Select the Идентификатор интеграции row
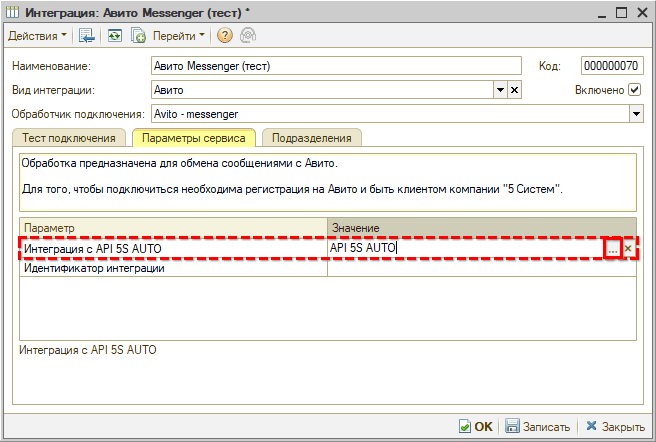The image size is (656, 442). (x=172, y=268)
